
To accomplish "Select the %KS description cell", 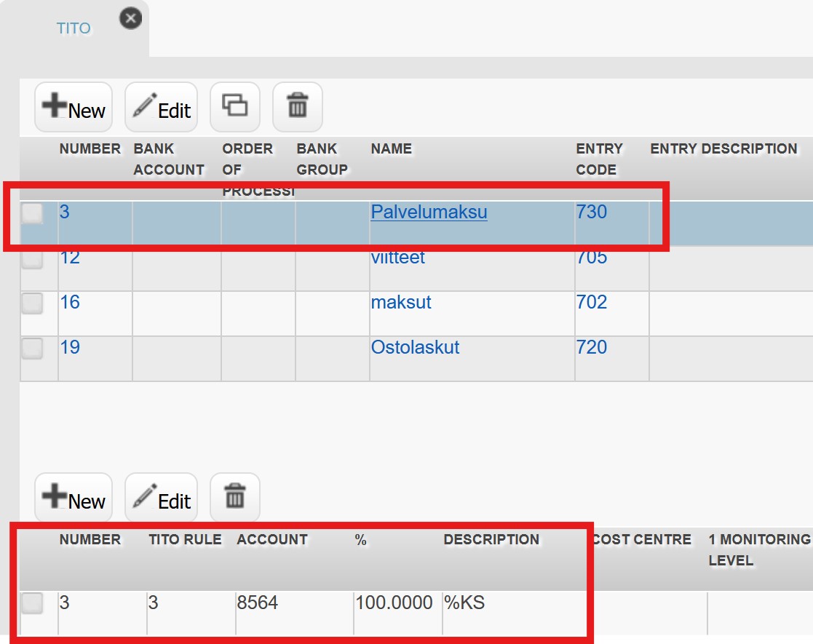I will click(464, 603).
